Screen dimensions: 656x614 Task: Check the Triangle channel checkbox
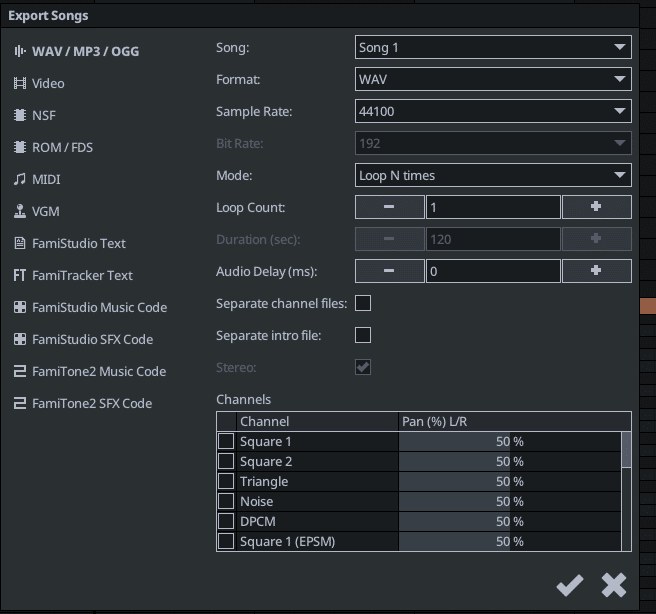click(x=226, y=481)
